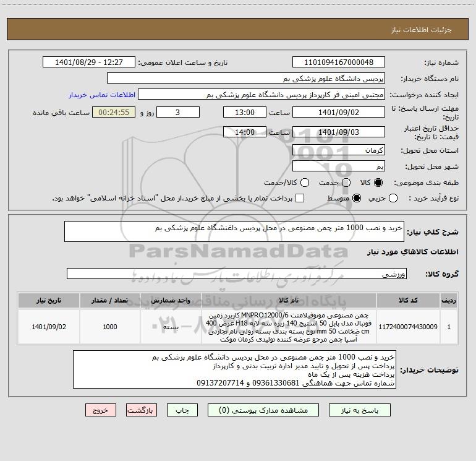Screen dimensions: 476x461
Task: Tick the اسناد خزانه اسلامی payment checkbox
Action: click(x=300, y=198)
